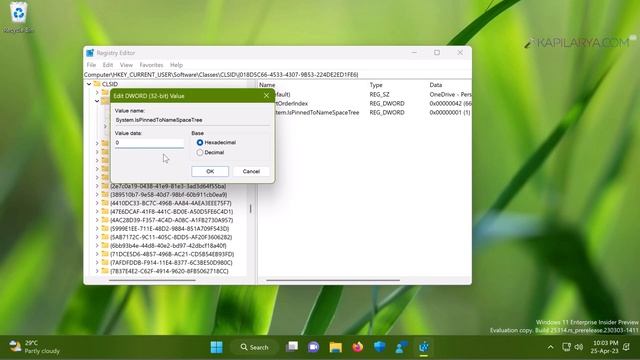Image resolution: width=640 pixels, height=360 pixels.
Task: Open the Recycle Bin desktop icon
Action: click(18, 17)
